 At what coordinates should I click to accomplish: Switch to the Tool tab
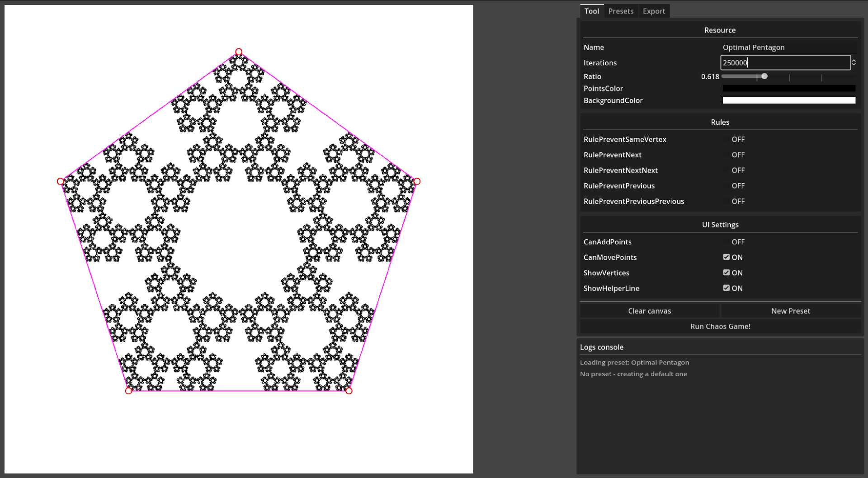591,11
